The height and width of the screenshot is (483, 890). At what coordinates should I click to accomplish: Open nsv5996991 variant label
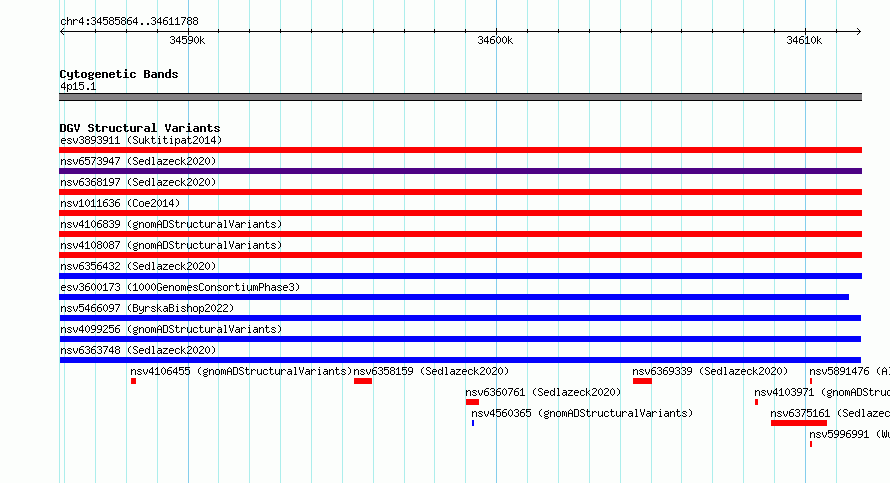pyautogui.click(x=849, y=434)
